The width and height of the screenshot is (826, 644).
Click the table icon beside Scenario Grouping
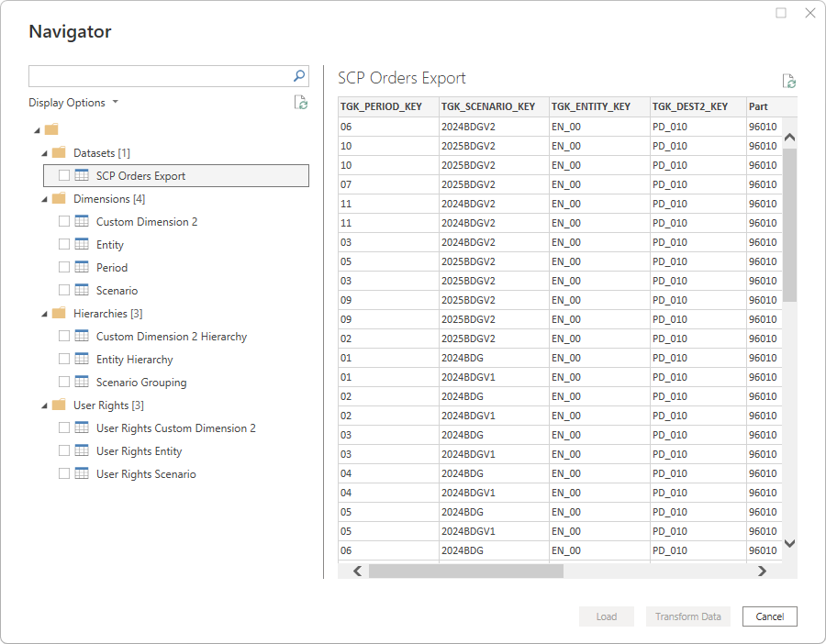pos(81,383)
